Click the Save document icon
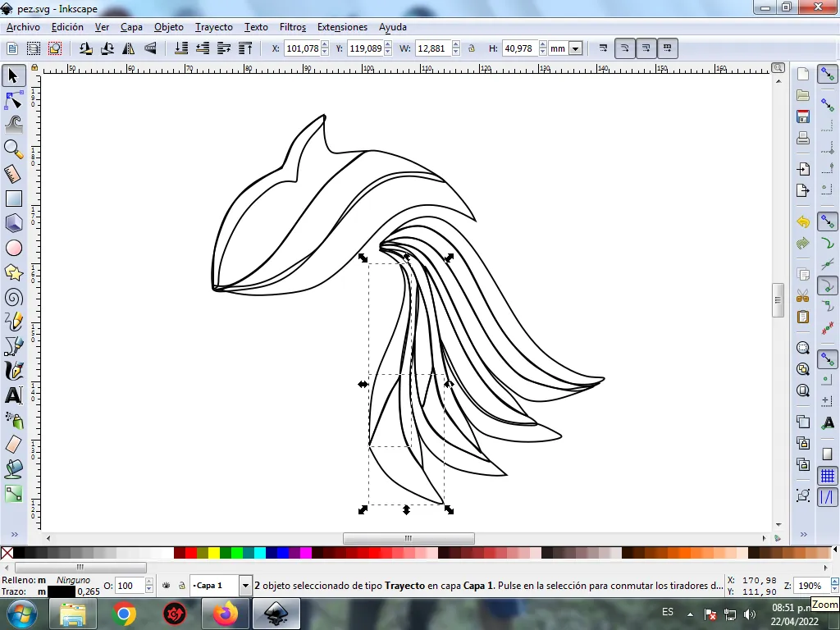This screenshot has height=630, width=840. tap(802, 116)
